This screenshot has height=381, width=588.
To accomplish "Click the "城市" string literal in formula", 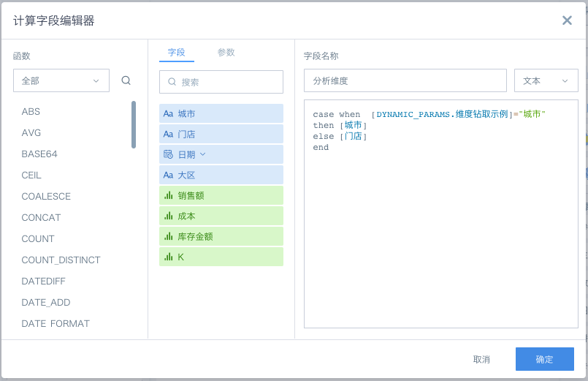I will tap(532, 114).
